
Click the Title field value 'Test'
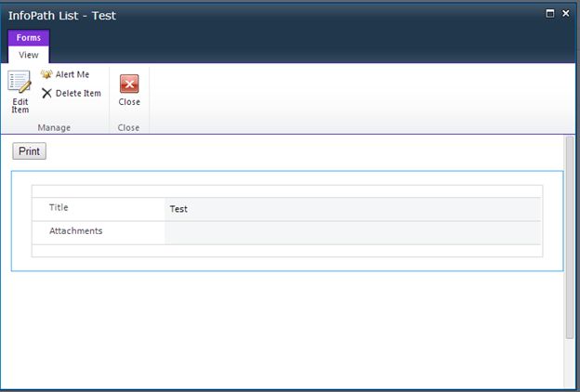coord(178,209)
